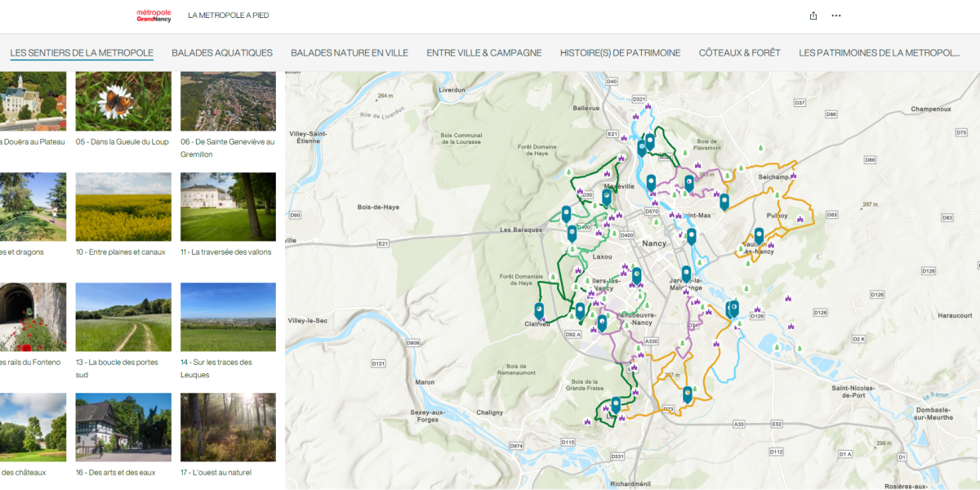This screenshot has height=490, width=980.
Task: Go to the Côteaux & Forêt tab
Action: tap(739, 53)
